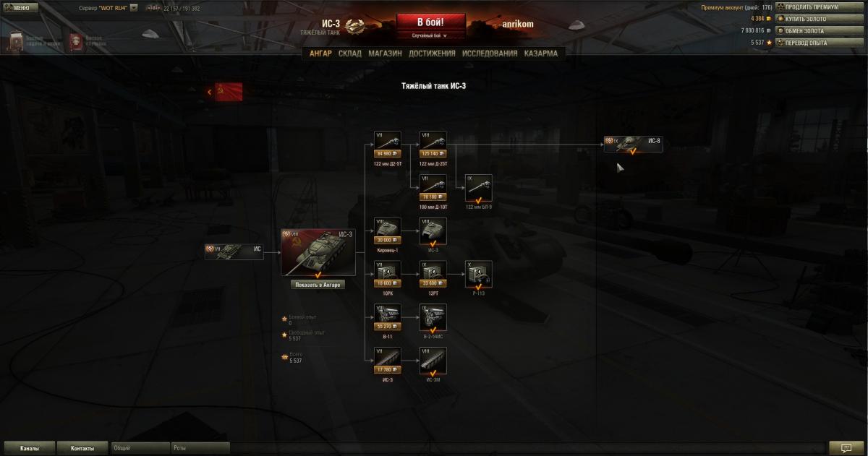Select the ИС-3М tracks module

(433, 361)
